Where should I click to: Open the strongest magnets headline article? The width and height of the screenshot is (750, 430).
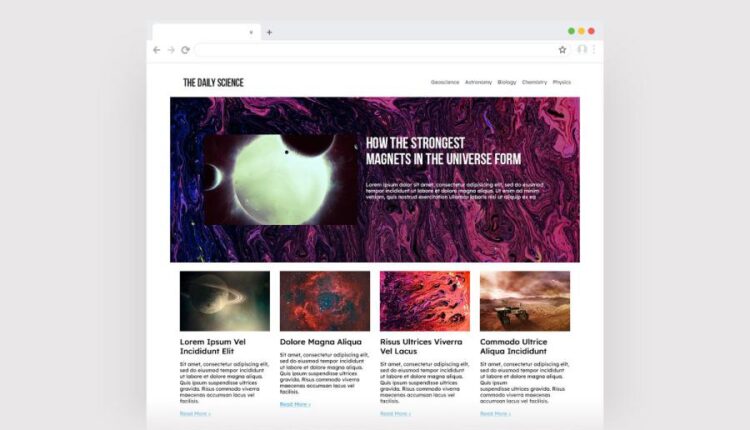pyautogui.click(x=443, y=151)
